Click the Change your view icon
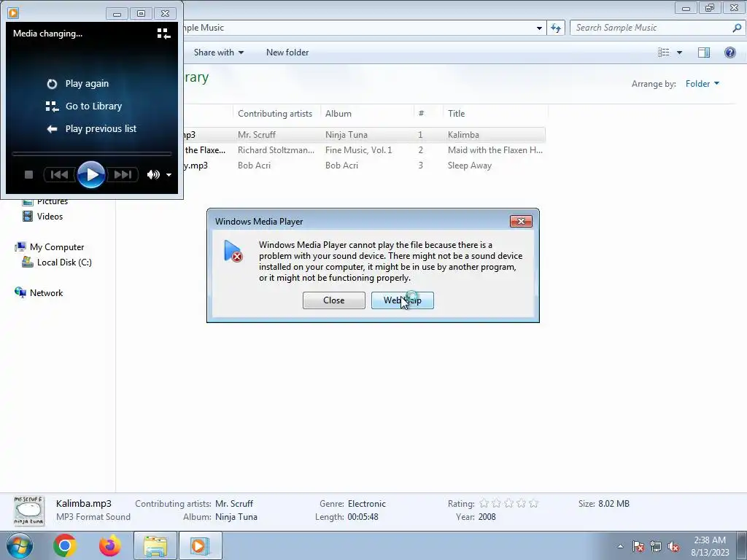This screenshot has width=747, height=560. tap(664, 52)
